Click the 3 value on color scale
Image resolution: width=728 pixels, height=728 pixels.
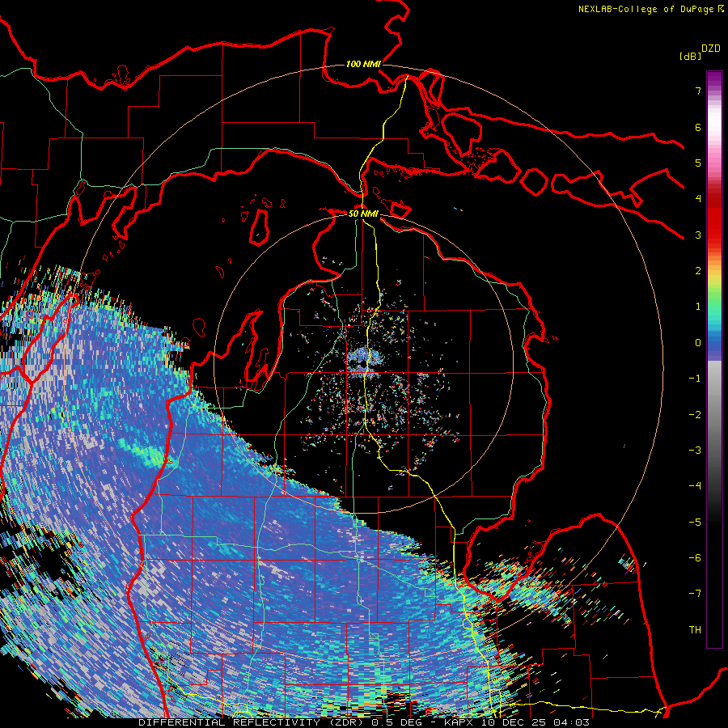click(x=698, y=235)
